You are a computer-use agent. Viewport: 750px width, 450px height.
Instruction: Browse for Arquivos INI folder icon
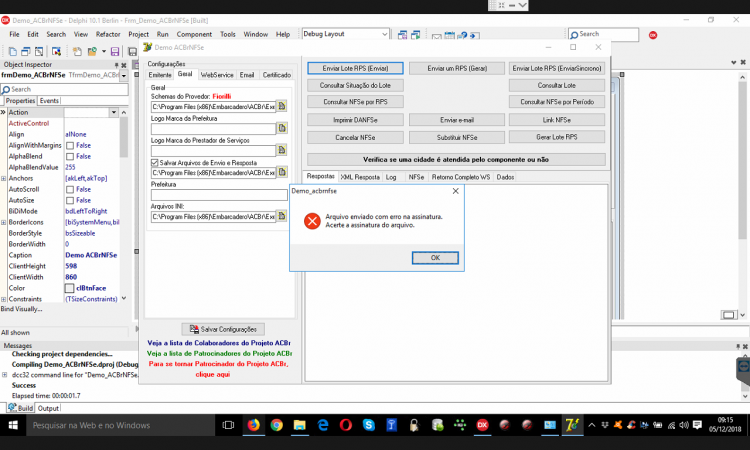282,216
